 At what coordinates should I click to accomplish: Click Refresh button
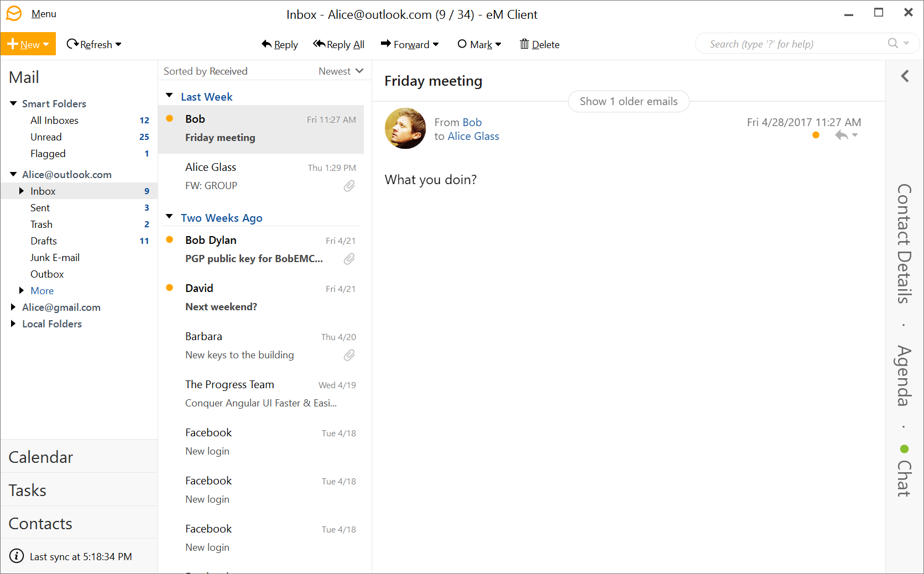tap(90, 44)
